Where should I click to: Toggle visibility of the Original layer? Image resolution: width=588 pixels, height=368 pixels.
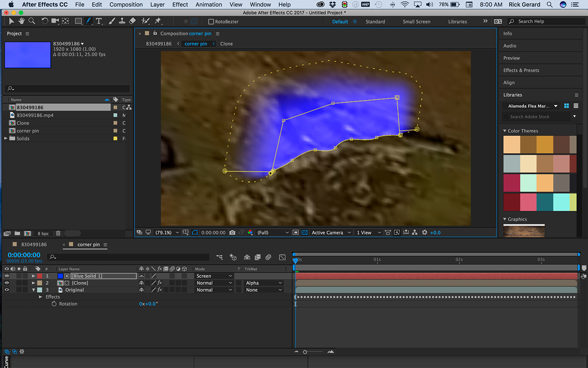pyautogui.click(x=7, y=290)
